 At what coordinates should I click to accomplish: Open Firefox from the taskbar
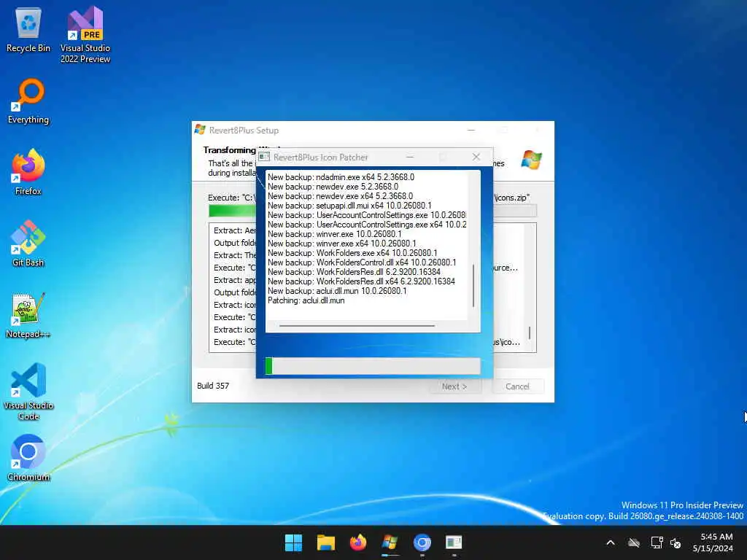click(x=357, y=542)
